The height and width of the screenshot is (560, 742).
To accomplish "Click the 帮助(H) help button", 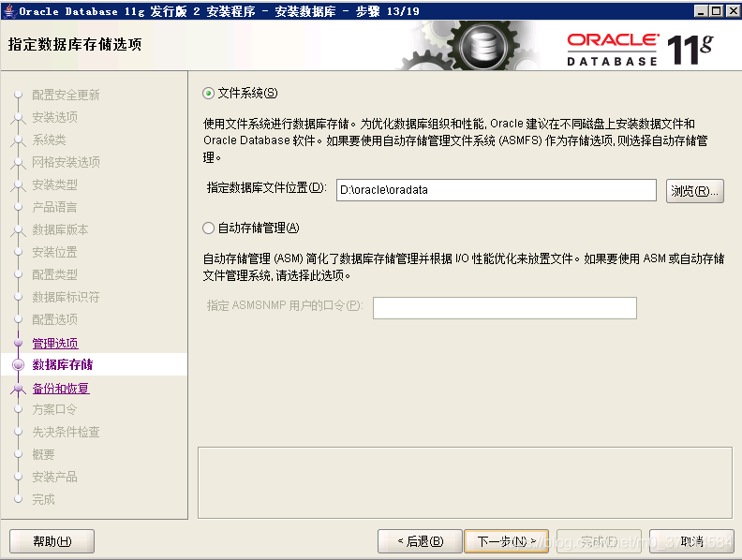I will (x=52, y=541).
